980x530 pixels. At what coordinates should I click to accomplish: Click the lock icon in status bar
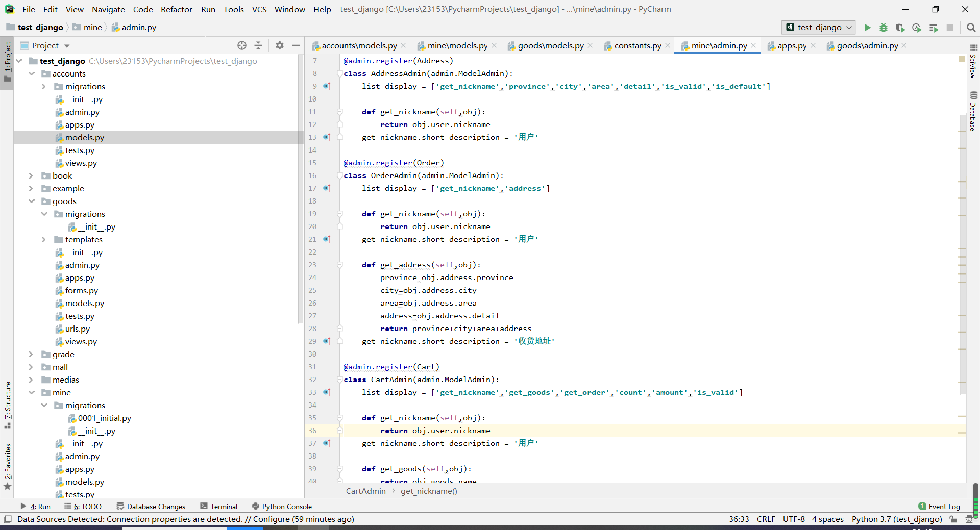point(953,519)
